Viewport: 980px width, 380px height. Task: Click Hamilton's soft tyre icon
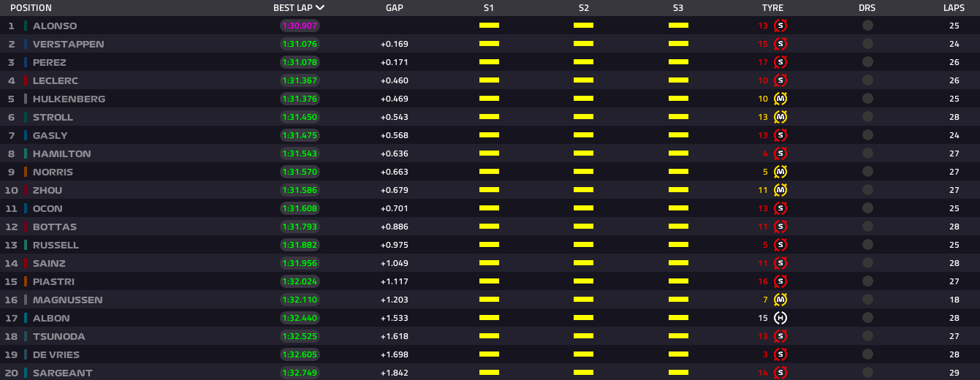[x=780, y=153]
